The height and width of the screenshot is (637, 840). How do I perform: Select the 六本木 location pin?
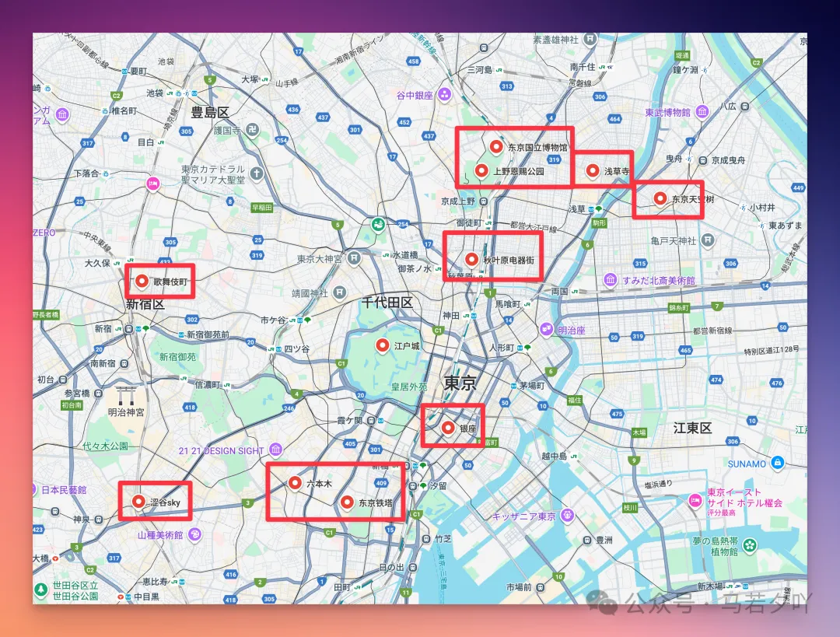pos(295,483)
